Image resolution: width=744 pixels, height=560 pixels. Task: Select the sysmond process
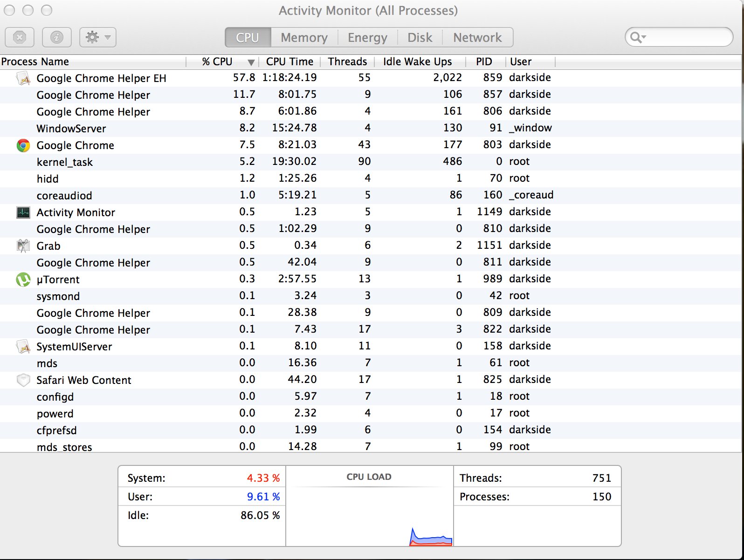click(371, 296)
